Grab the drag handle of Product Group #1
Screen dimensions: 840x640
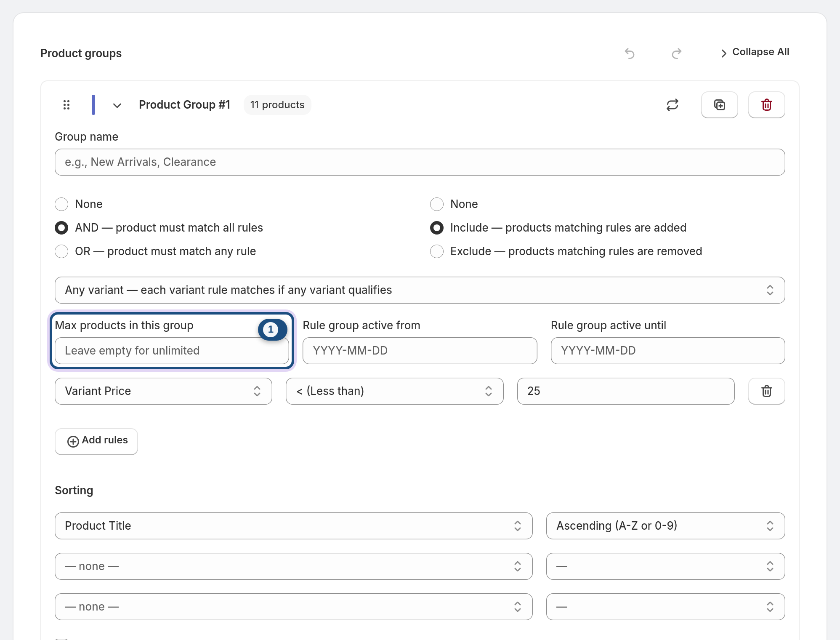click(66, 105)
